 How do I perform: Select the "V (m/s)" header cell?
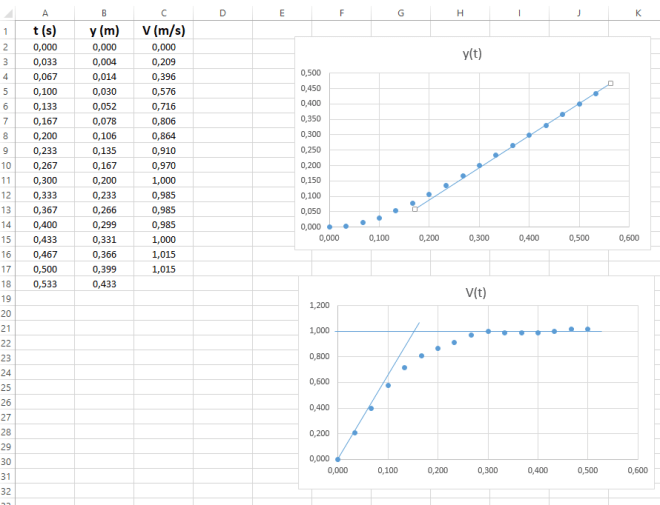tap(163, 31)
